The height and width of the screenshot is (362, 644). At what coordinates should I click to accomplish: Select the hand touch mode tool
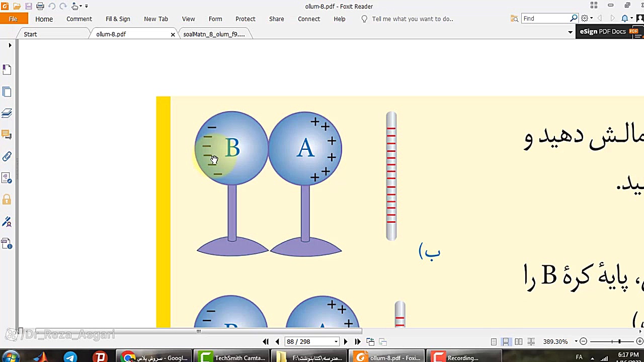coord(75,6)
